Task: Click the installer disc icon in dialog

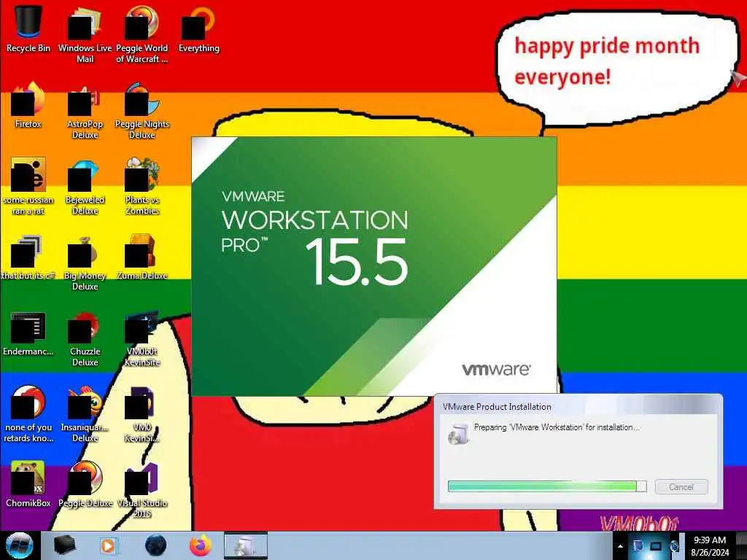Action: [458, 435]
